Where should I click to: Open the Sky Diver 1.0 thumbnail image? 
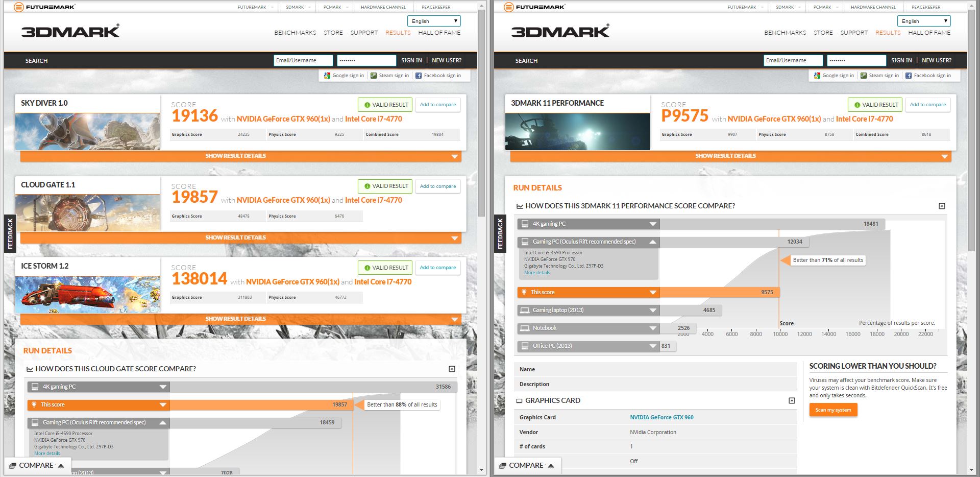(x=87, y=132)
